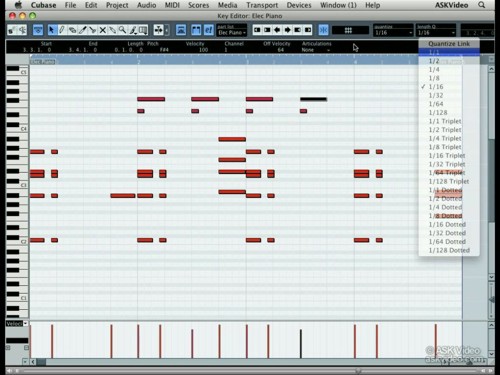Open Articulations None dropdown
500x375 pixels.
click(316, 50)
